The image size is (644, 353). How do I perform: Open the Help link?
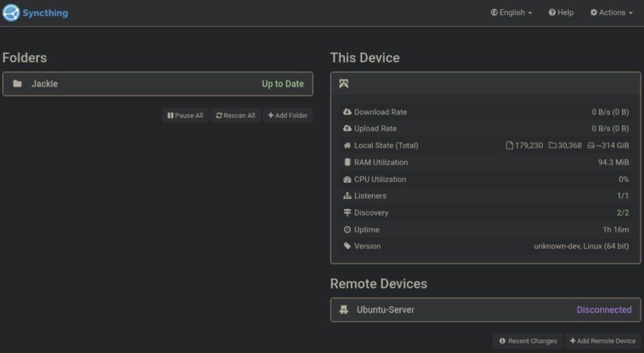(561, 13)
